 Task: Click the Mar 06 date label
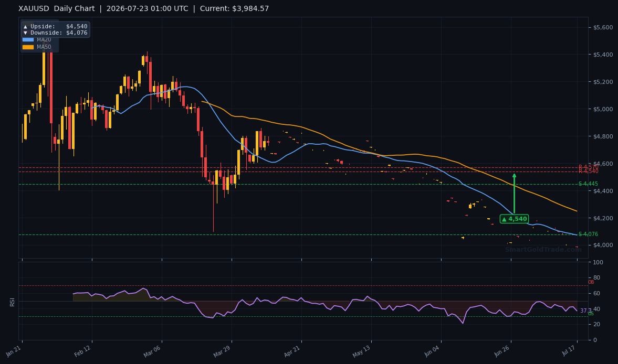coord(152,351)
